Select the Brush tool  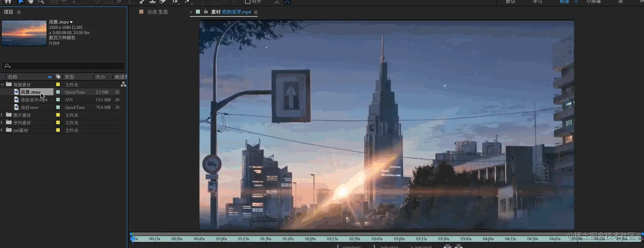pos(142,2)
